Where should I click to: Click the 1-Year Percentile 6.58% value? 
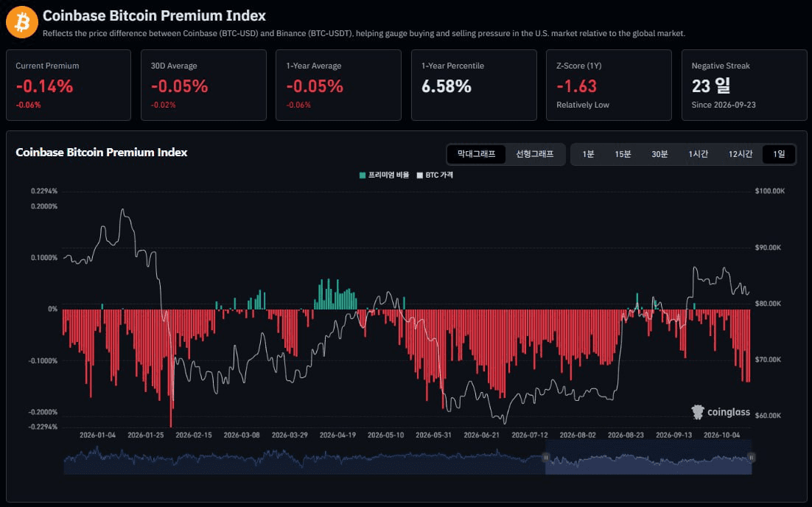[x=447, y=86]
